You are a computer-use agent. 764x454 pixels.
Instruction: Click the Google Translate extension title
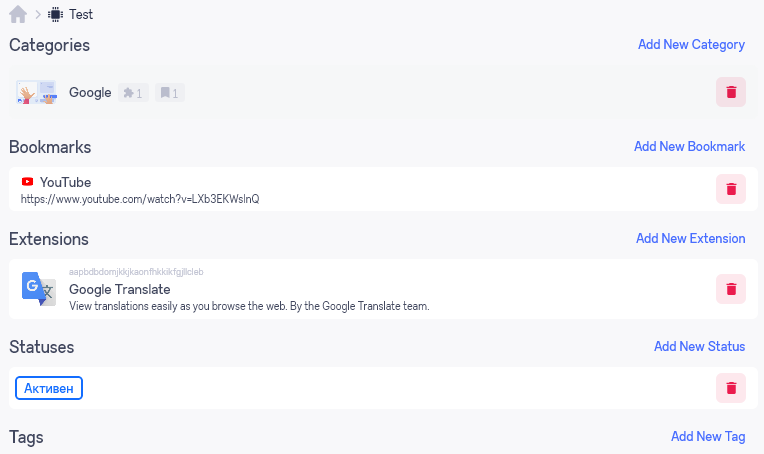[119, 289]
